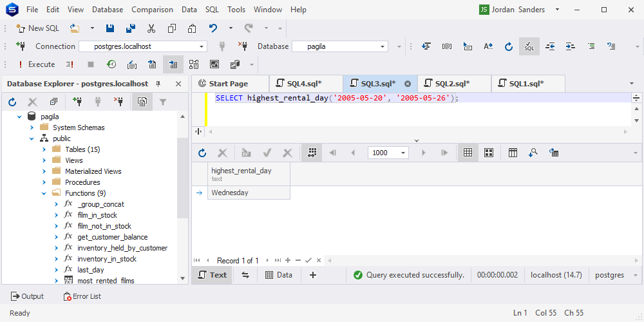Screen dimensions: 644x322
Task: Click the swap views arrows icon
Action: point(245,275)
